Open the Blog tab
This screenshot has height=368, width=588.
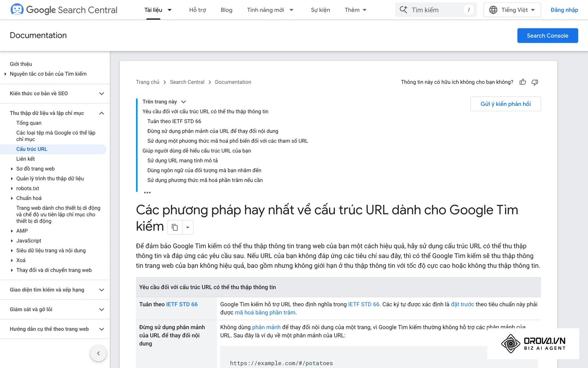(x=226, y=10)
